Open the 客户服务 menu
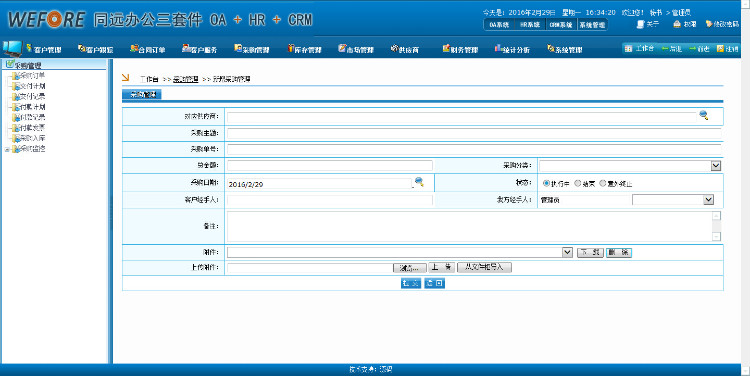The height and width of the screenshot is (376, 750). click(x=200, y=49)
